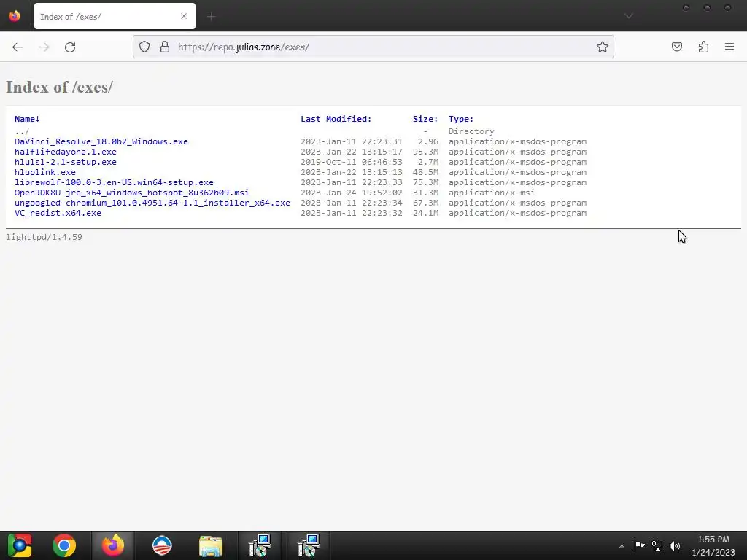Bookmark this page with the star

(602, 47)
